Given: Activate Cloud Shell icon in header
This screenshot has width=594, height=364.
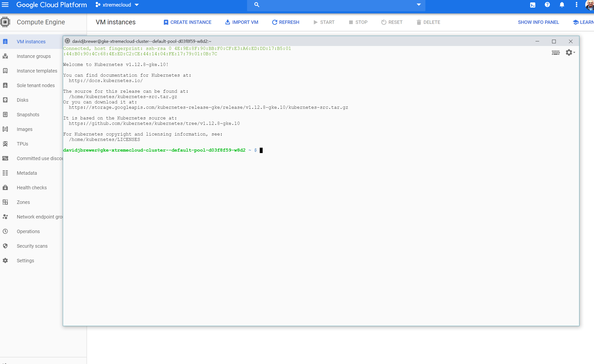Looking at the screenshot, I should coord(533,5).
